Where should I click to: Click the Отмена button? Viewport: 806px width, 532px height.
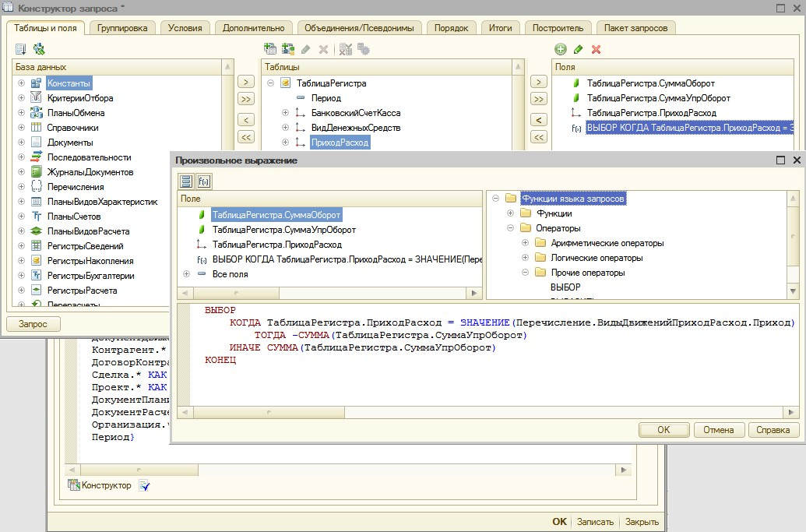[718, 430]
